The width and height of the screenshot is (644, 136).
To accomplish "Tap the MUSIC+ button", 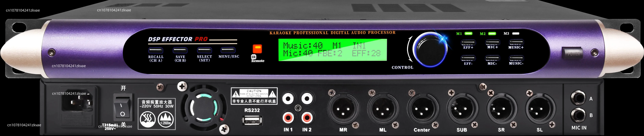I will coord(516,42).
